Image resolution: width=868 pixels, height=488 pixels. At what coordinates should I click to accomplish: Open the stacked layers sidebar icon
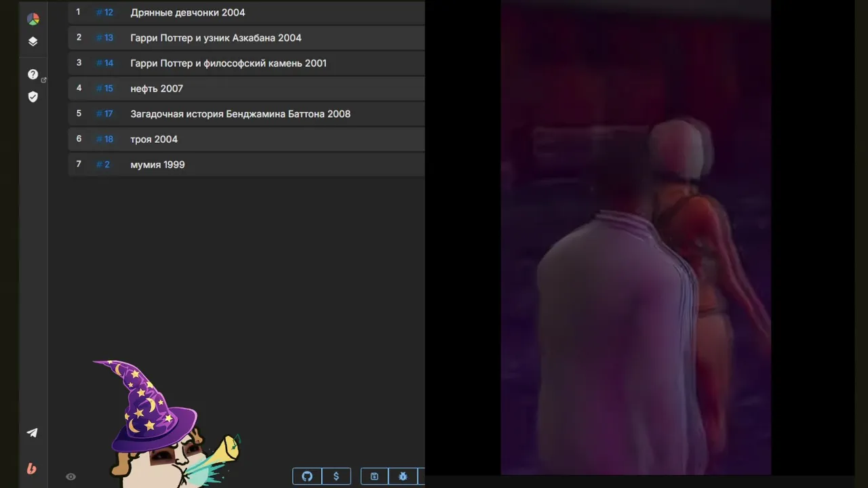click(33, 41)
